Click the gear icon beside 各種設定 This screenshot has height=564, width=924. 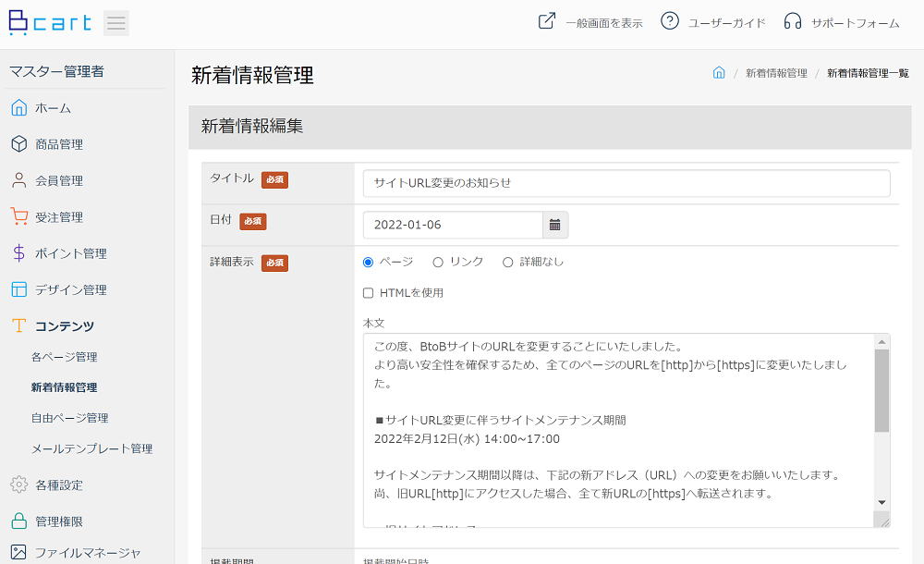(x=18, y=484)
